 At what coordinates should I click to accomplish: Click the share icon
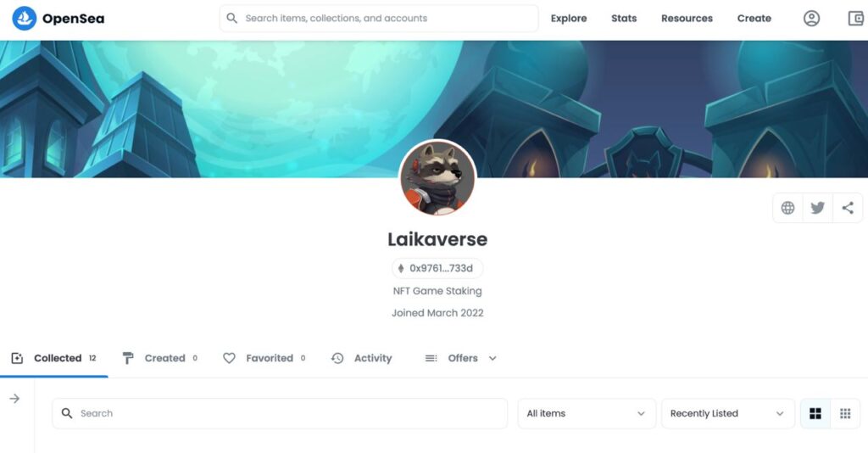[x=848, y=208]
